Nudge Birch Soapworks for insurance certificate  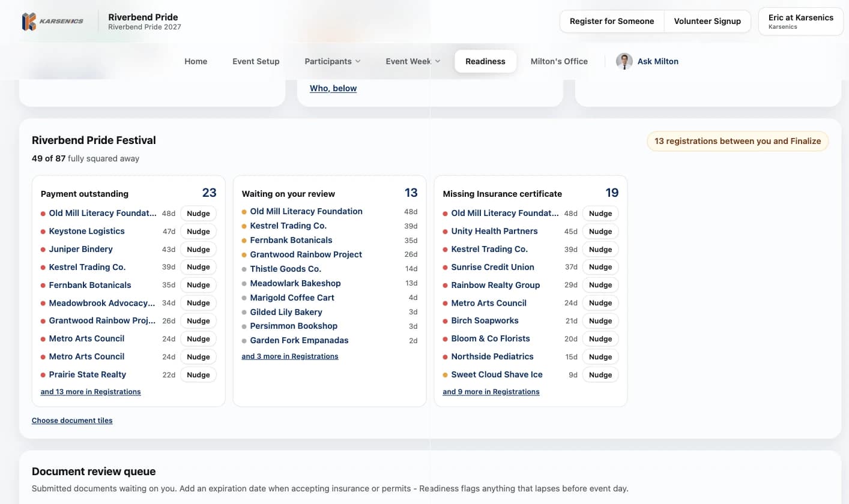tap(600, 321)
